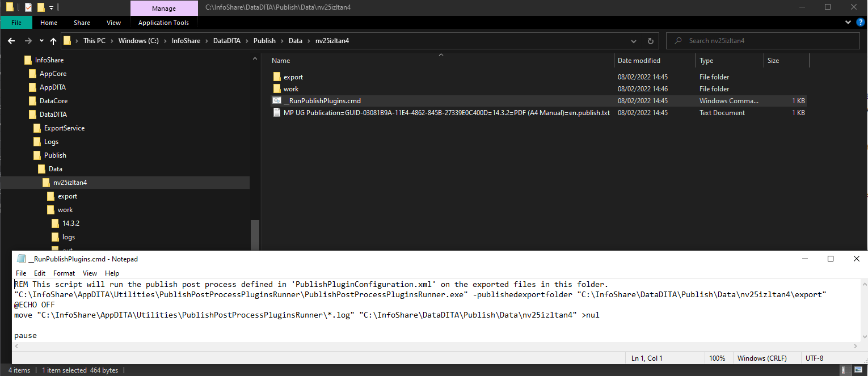Expand the Quick Access Toolbar customization menu
The height and width of the screenshot is (376, 868).
pos(51,7)
